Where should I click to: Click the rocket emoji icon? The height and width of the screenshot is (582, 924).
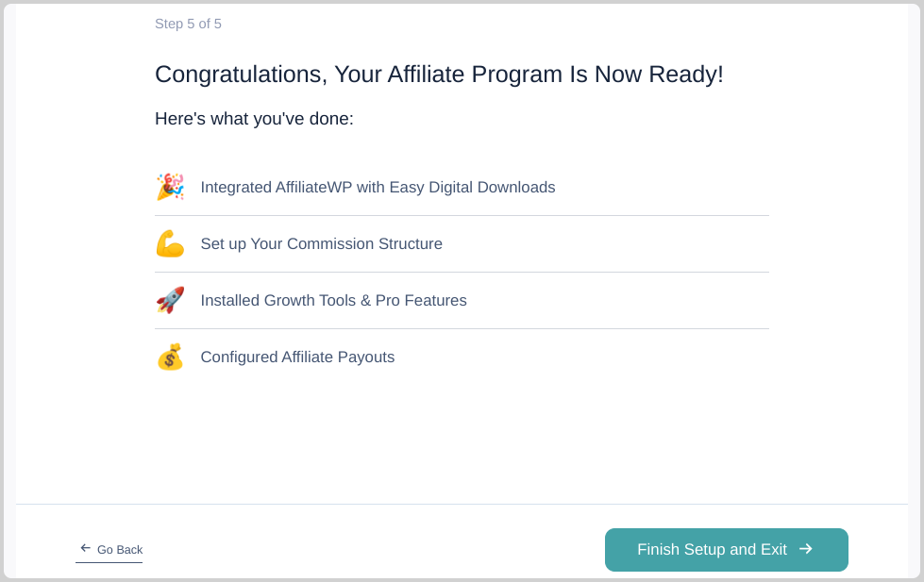[x=170, y=300]
